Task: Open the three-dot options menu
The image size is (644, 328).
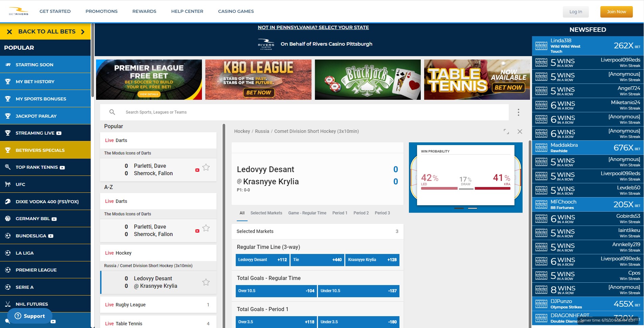Action: click(x=518, y=112)
